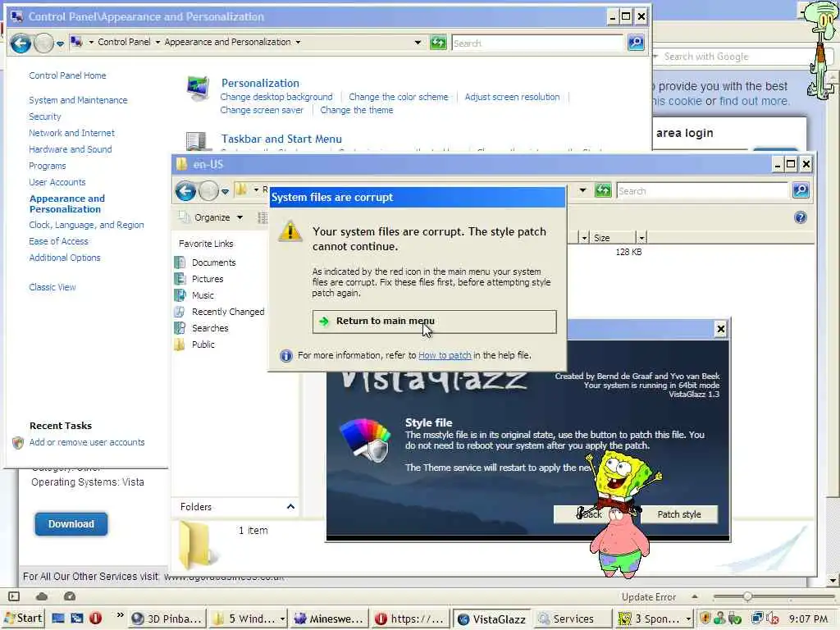This screenshot has height=630, width=840.
Task: Click Opera cloud sync icon in status bar
Action: point(42,596)
